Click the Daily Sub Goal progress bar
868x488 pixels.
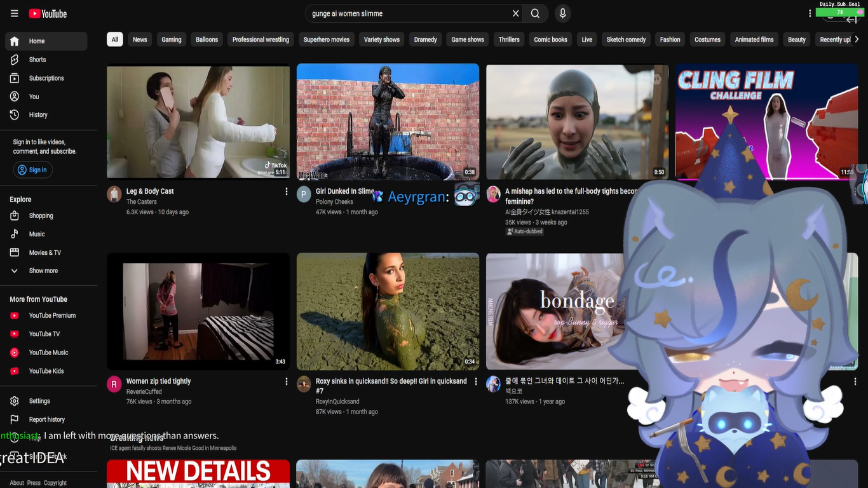[840, 12]
